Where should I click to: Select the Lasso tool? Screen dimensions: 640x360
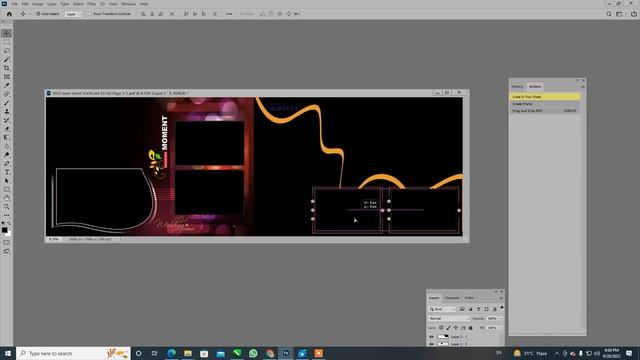[x=7, y=51]
